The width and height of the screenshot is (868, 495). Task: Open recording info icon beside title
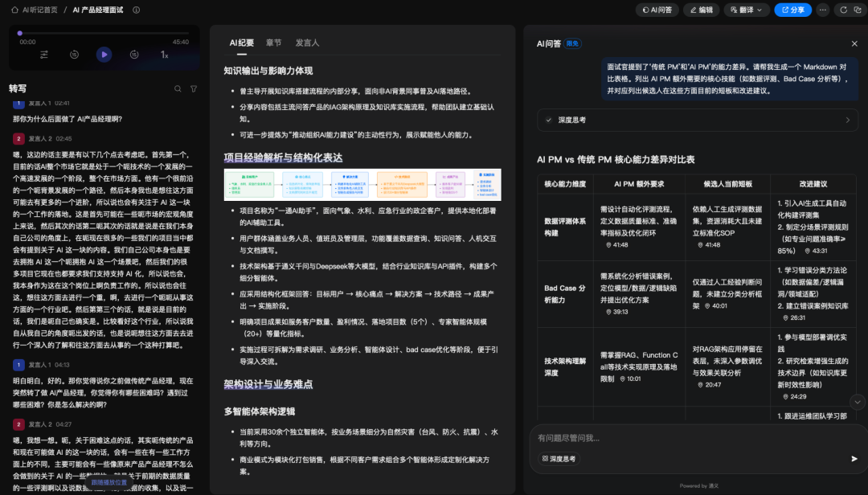136,10
